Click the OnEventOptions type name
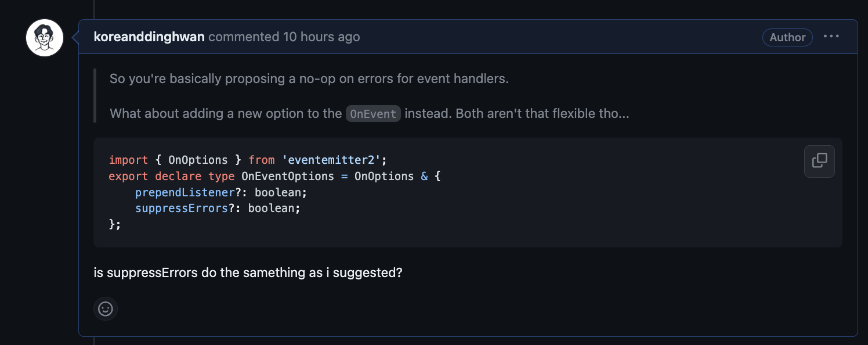 (x=288, y=175)
